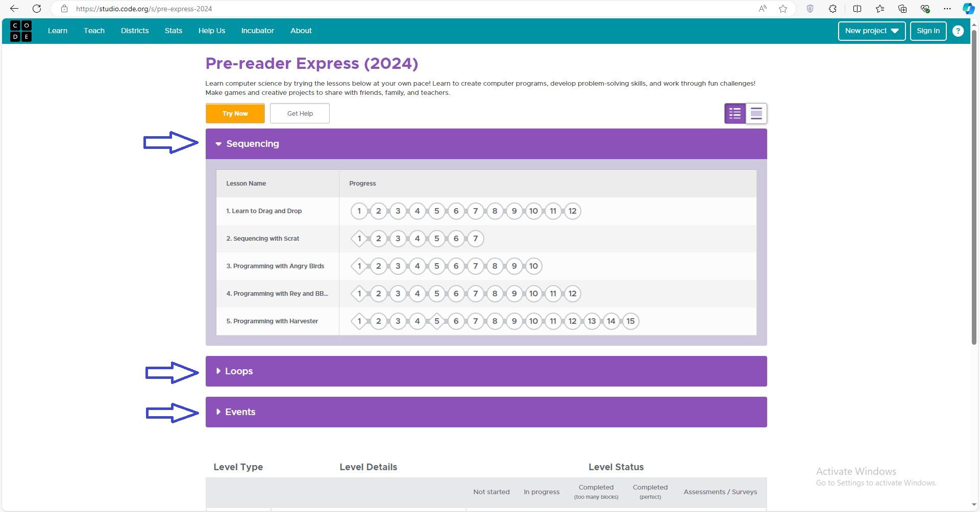Screen dimensions: 980x512
Task: Open the Teach menu item
Action: coord(94,31)
